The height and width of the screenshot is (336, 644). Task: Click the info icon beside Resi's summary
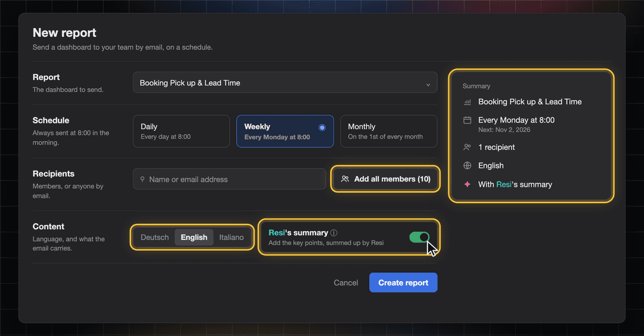pyautogui.click(x=334, y=232)
